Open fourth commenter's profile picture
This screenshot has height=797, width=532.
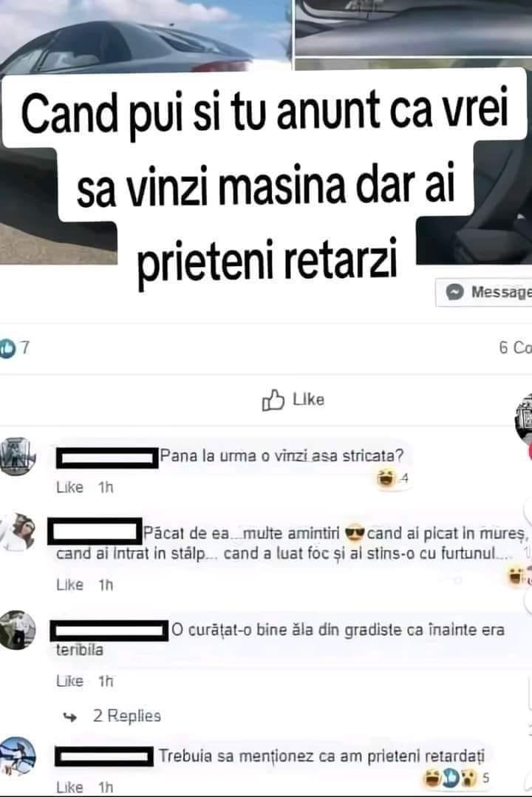point(18,757)
